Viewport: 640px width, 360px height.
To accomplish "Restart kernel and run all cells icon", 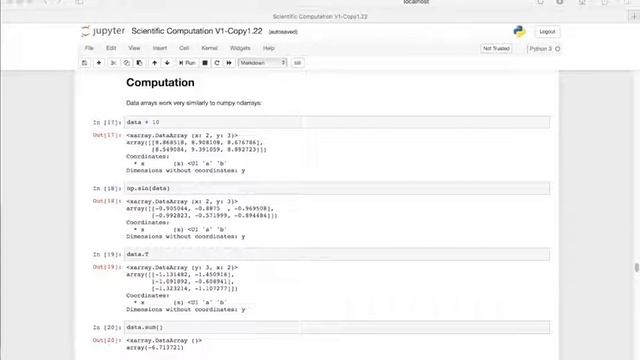I will (x=229, y=63).
